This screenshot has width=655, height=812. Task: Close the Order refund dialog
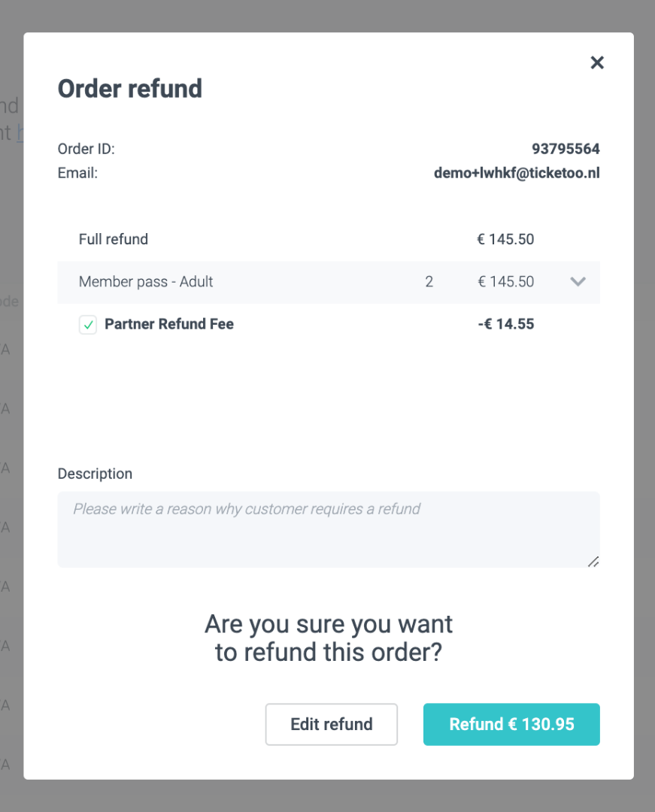pos(597,62)
